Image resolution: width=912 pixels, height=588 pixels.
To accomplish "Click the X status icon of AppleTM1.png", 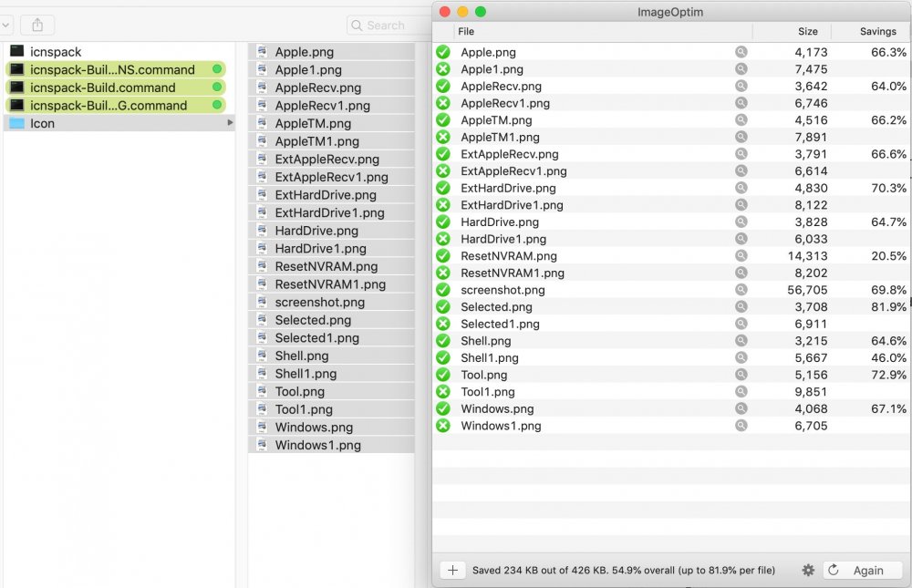I will tap(443, 137).
